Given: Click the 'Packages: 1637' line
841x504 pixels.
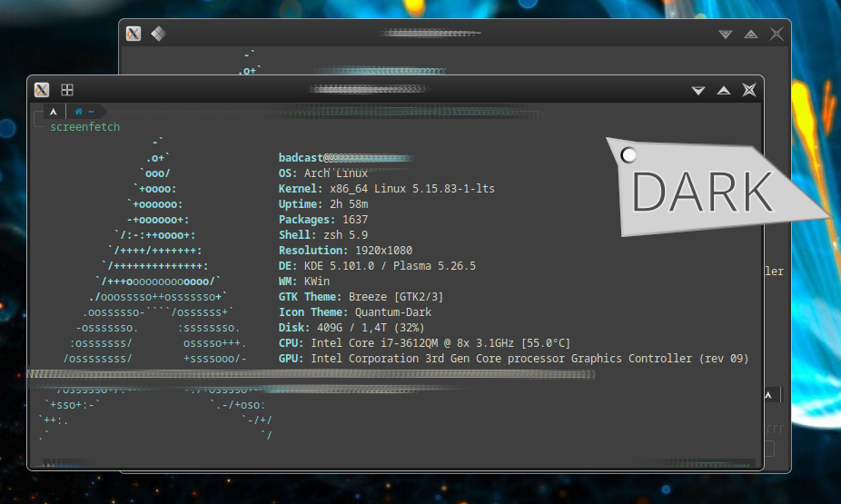Looking at the screenshot, I should (x=323, y=220).
